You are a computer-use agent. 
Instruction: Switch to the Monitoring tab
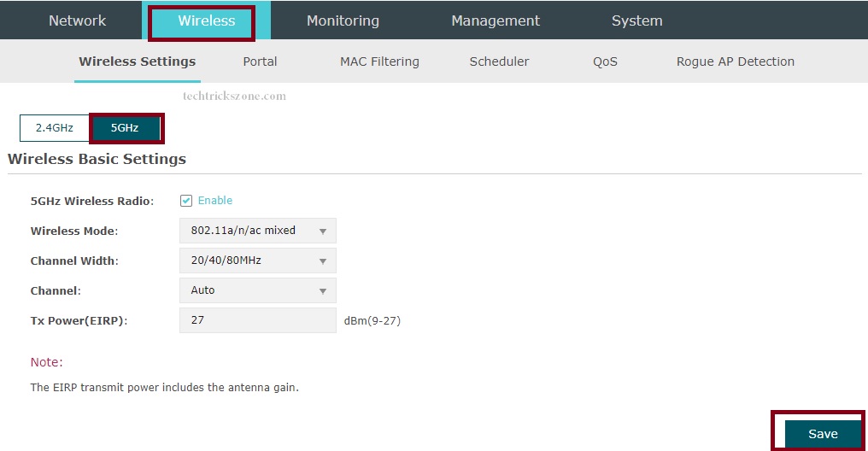coord(343,20)
